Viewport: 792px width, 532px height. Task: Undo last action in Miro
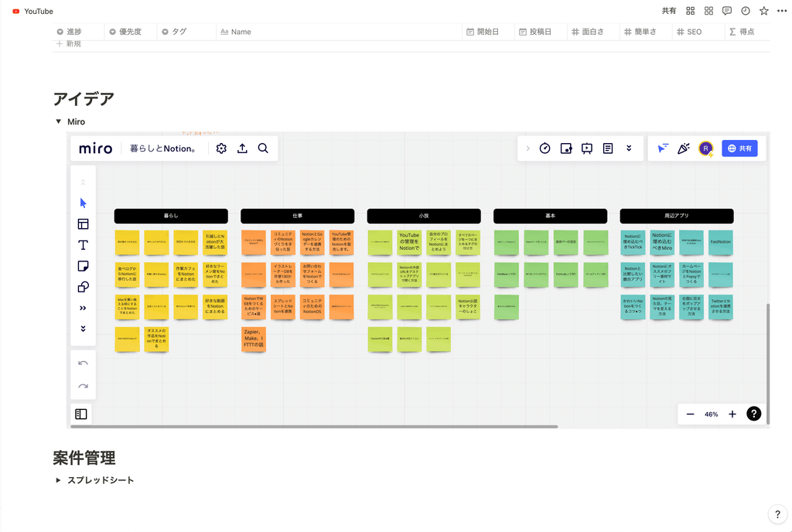84,363
